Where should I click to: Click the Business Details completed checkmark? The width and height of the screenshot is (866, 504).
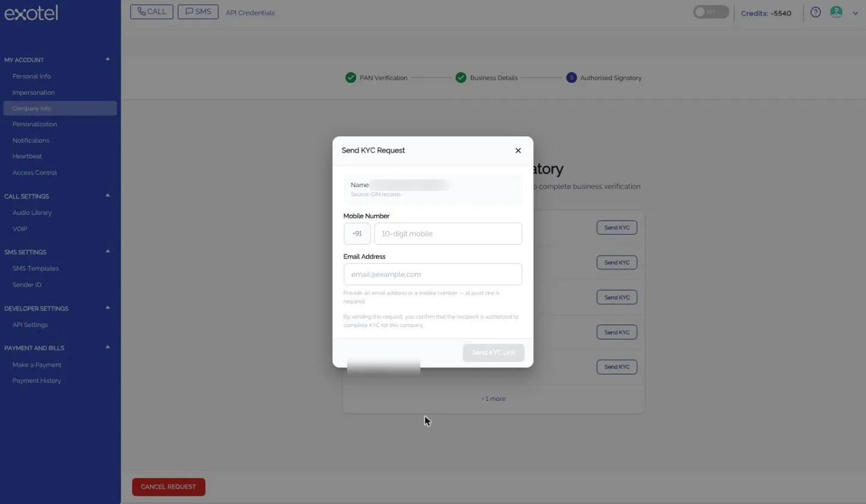(x=461, y=77)
